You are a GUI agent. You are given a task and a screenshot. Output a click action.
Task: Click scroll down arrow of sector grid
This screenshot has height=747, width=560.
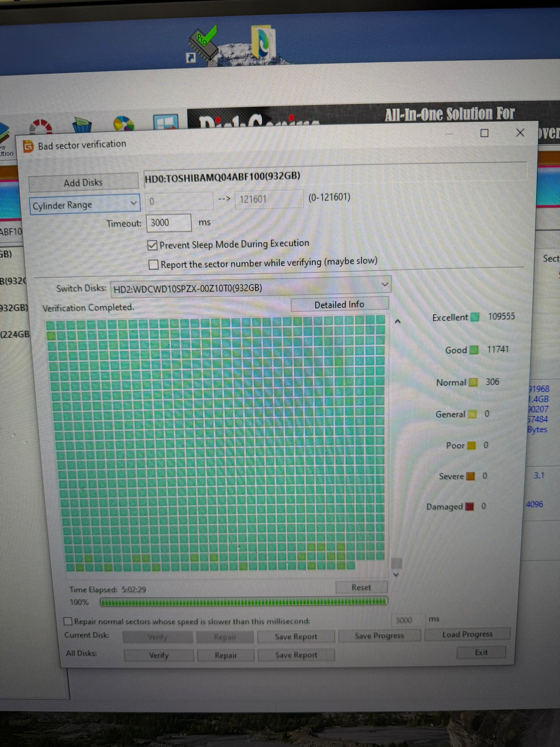click(396, 574)
